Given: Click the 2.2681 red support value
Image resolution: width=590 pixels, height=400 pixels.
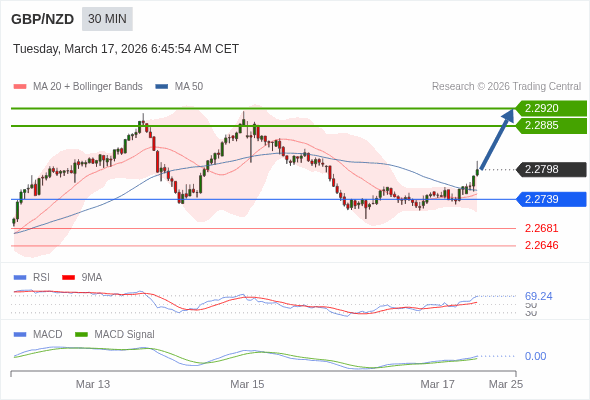Looking at the screenshot, I should tap(541, 228).
